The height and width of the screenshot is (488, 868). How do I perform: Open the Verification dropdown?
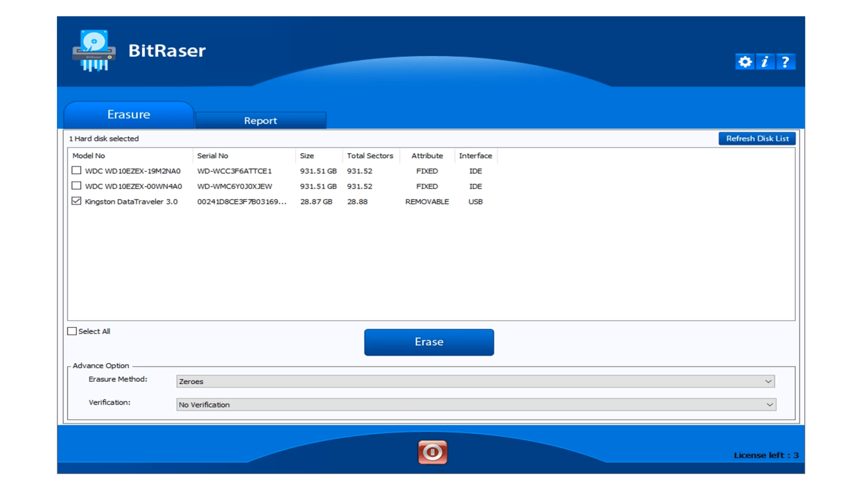click(476, 404)
